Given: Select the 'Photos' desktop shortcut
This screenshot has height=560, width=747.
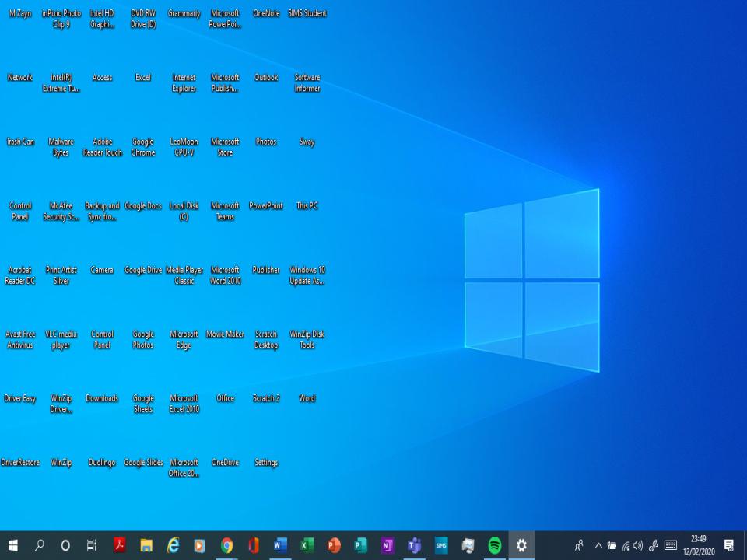Looking at the screenshot, I should coord(266,142).
